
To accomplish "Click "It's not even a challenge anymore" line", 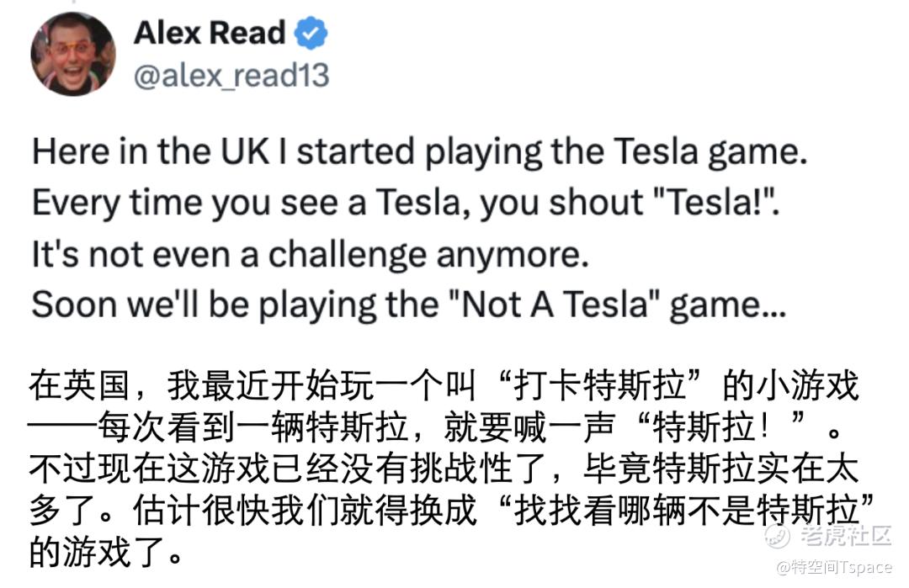I will (310, 255).
